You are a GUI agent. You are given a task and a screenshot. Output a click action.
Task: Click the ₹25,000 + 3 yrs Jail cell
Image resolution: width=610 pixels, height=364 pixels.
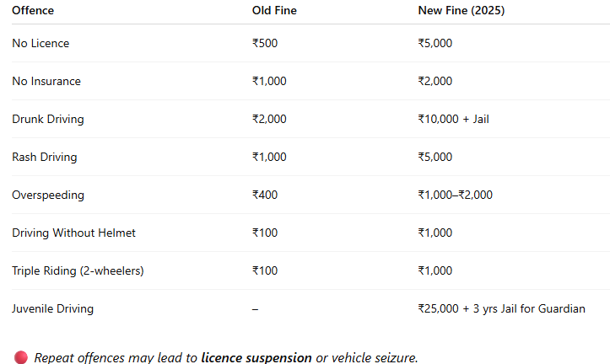click(x=501, y=309)
